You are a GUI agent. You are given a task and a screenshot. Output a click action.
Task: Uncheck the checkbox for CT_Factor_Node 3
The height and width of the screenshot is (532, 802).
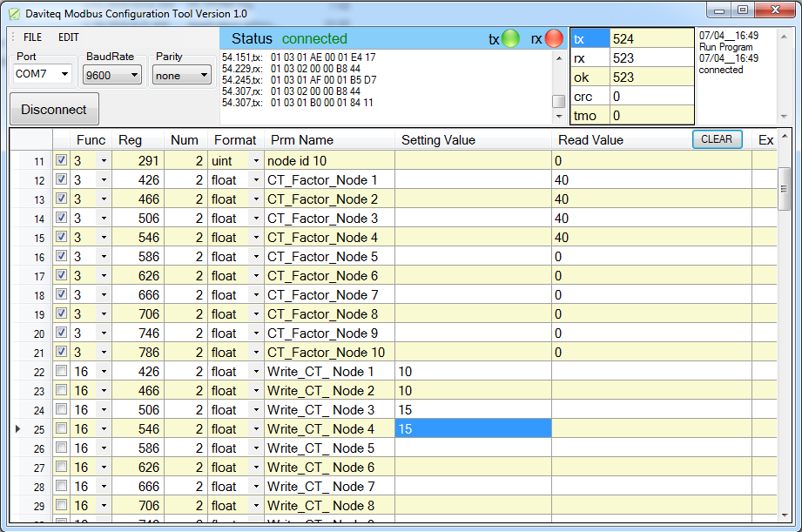(61, 218)
